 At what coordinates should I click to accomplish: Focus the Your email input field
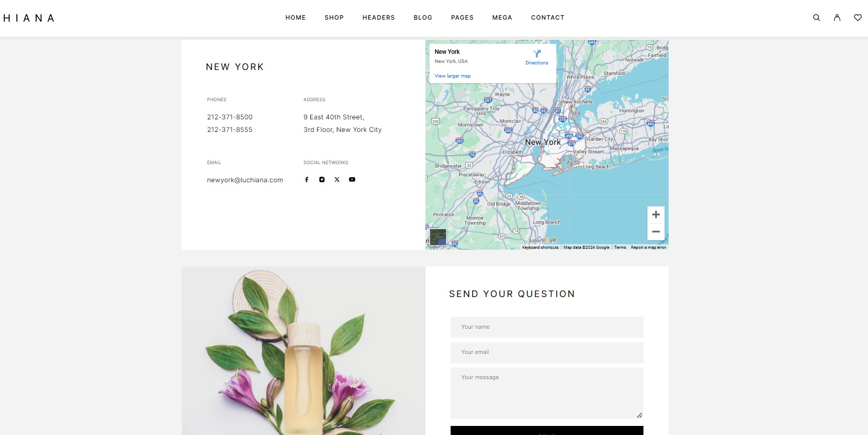point(547,352)
